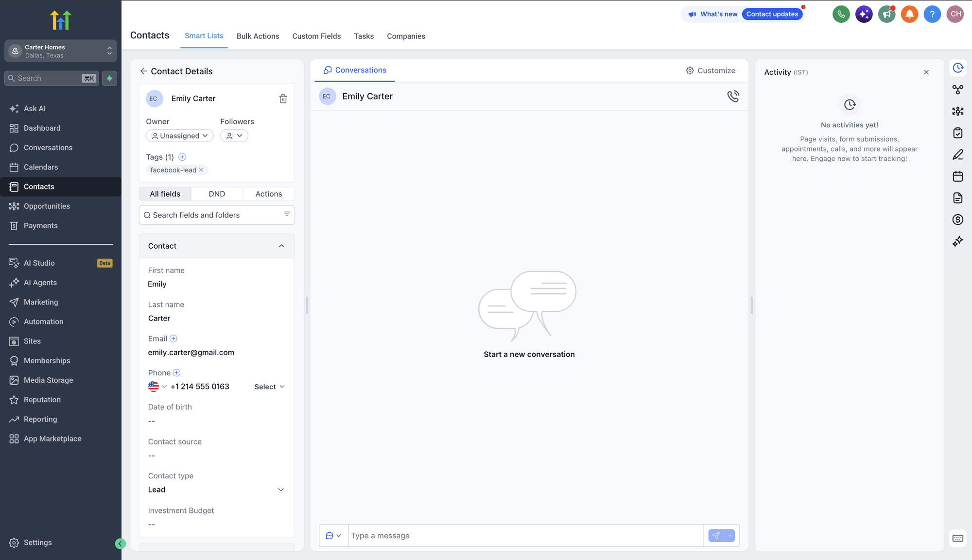Open the green phone dialer icon
The image size is (972, 560).
tap(841, 14)
